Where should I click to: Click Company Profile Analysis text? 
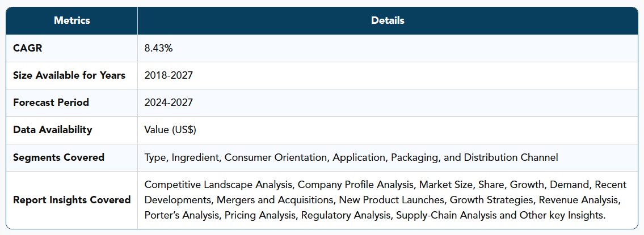click(x=356, y=185)
